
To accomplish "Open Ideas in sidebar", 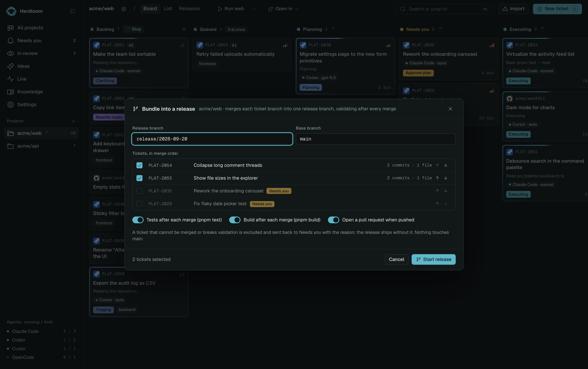I will (41, 66).
